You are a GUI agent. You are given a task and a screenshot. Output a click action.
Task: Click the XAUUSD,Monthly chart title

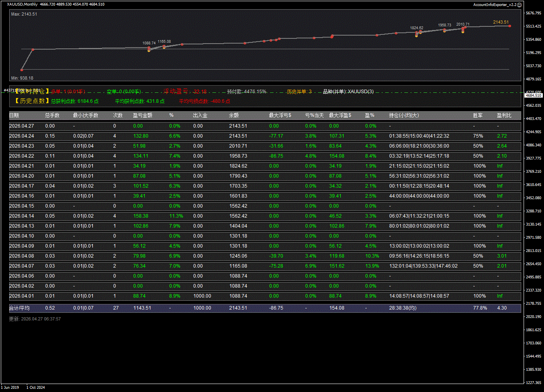22,4
